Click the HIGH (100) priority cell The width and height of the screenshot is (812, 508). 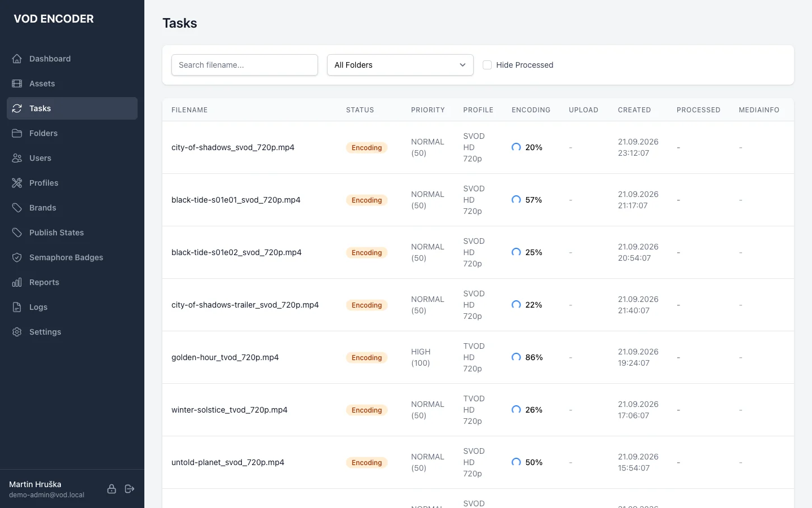pos(421,357)
